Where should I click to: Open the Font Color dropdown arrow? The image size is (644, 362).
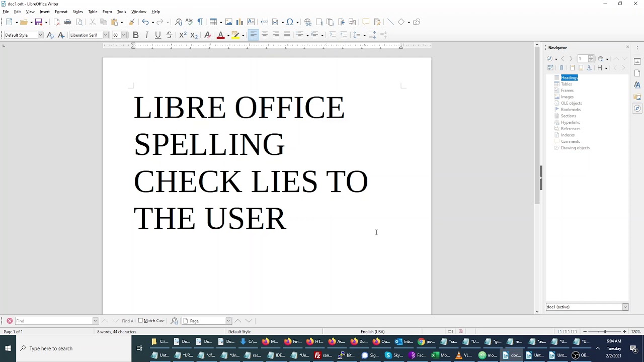click(x=228, y=35)
